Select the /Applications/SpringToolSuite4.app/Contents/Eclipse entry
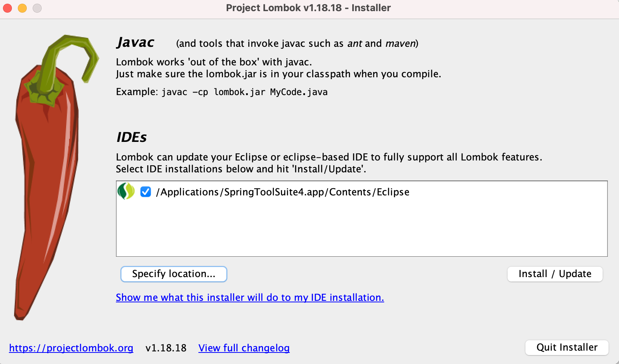 pos(282,192)
